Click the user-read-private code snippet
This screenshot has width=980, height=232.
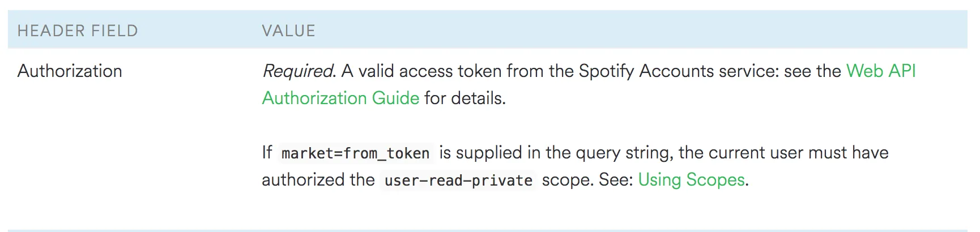pyautogui.click(x=458, y=180)
